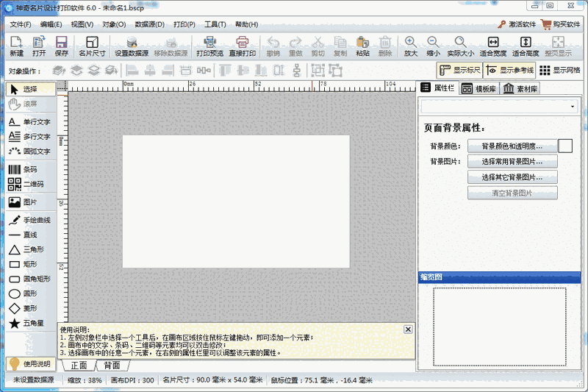Switch to the 背面 page tab

(x=112, y=366)
